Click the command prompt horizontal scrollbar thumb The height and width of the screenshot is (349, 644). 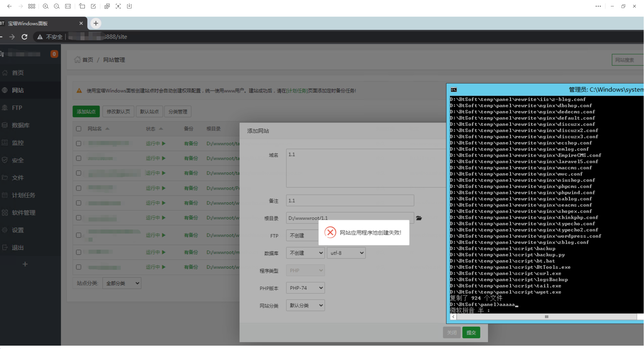click(546, 317)
